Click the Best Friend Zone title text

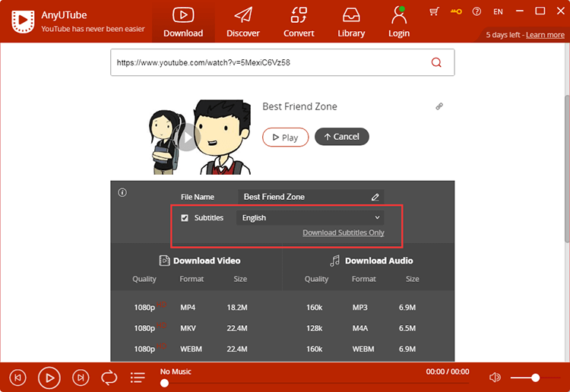point(299,106)
